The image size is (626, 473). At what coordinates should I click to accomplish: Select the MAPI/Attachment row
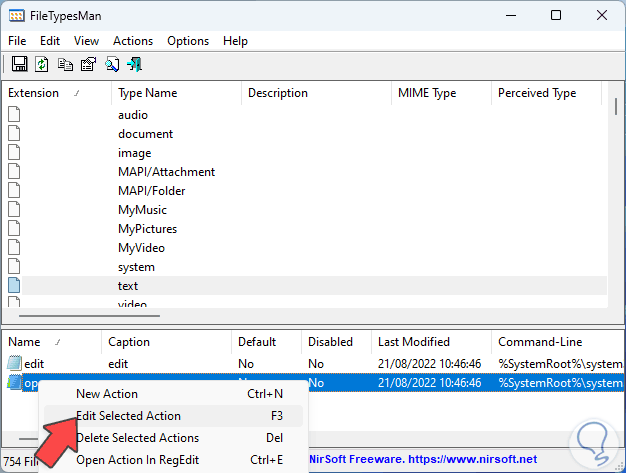coord(166,172)
